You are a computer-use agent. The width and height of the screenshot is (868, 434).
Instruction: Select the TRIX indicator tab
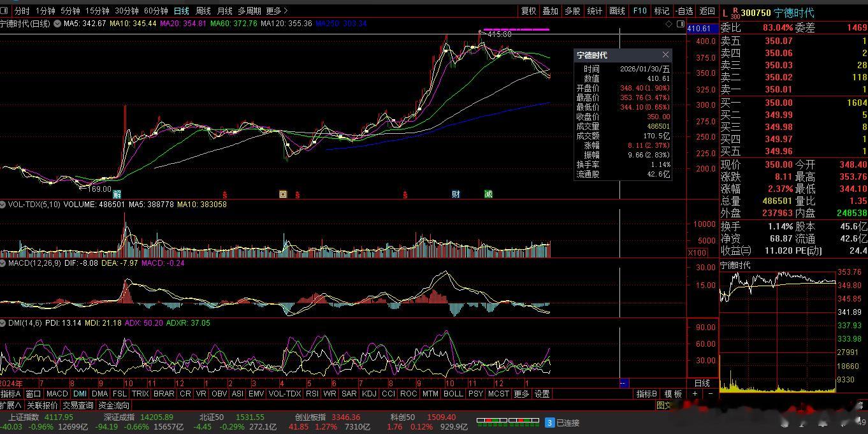[140, 394]
